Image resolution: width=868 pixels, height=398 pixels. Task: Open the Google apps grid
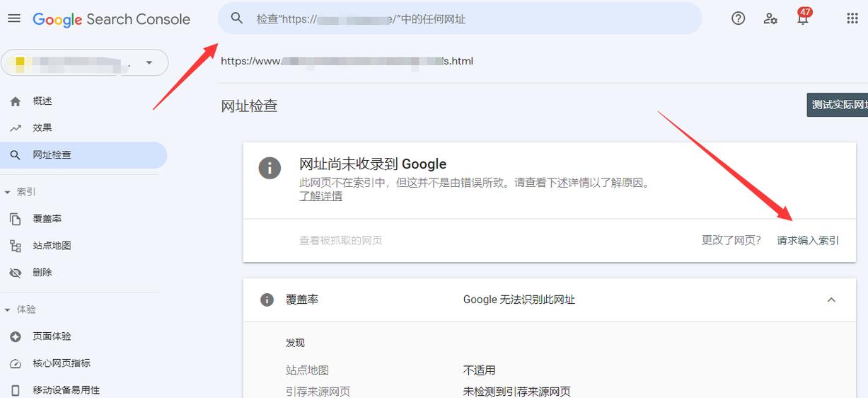point(852,18)
